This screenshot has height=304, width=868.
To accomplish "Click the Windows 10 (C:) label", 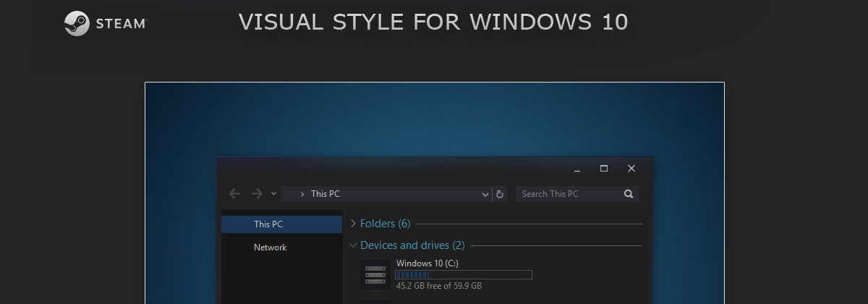I will coord(427,263).
